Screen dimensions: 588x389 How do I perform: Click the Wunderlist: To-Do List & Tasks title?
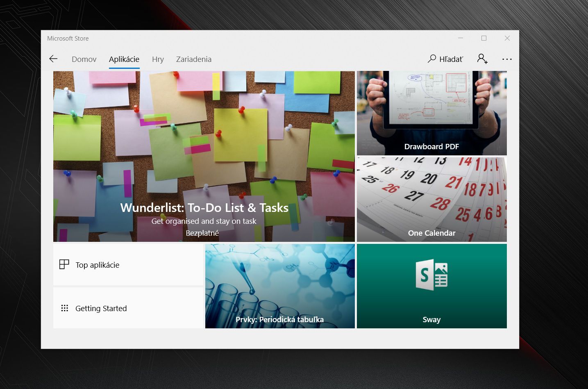point(204,208)
